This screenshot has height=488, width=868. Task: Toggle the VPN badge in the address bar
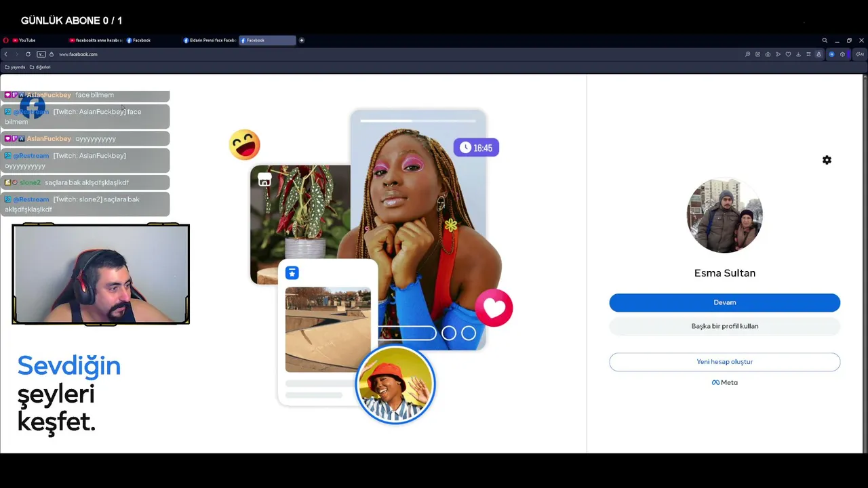pyautogui.click(x=41, y=54)
